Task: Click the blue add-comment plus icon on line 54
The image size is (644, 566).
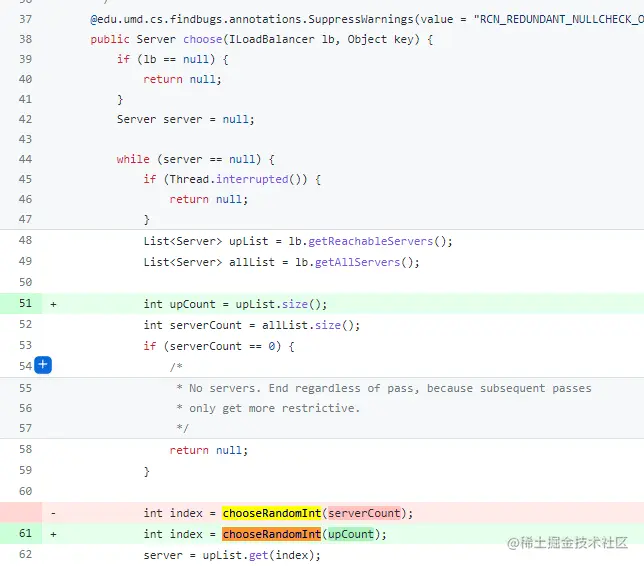Action: (x=43, y=365)
